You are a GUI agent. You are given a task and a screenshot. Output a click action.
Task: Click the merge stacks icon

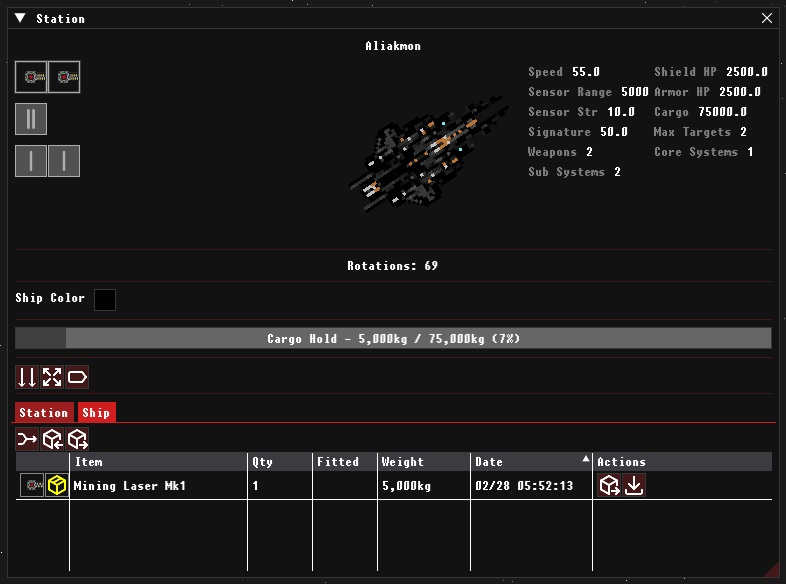(27, 440)
